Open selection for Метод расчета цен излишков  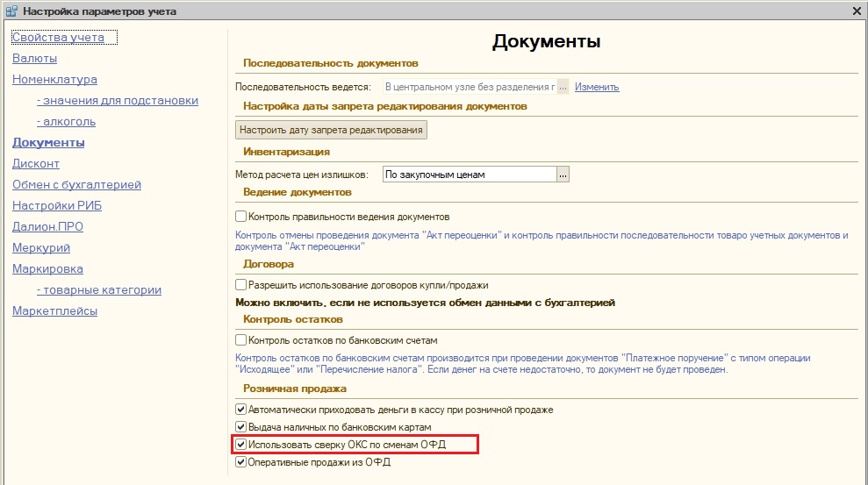(x=563, y=175)
